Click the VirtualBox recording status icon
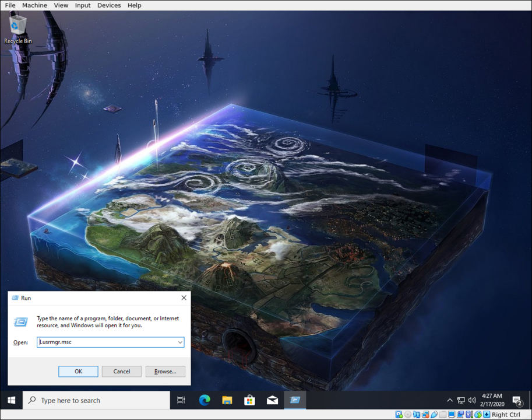The height and width of the screenshot is (420, 532). pyautogui.click(x=460, y=414)
